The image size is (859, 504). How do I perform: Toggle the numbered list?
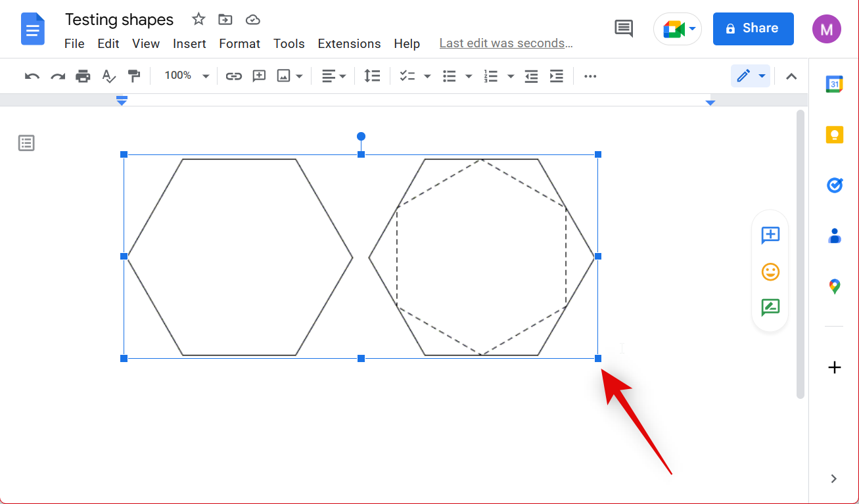(x=491, y=76)
